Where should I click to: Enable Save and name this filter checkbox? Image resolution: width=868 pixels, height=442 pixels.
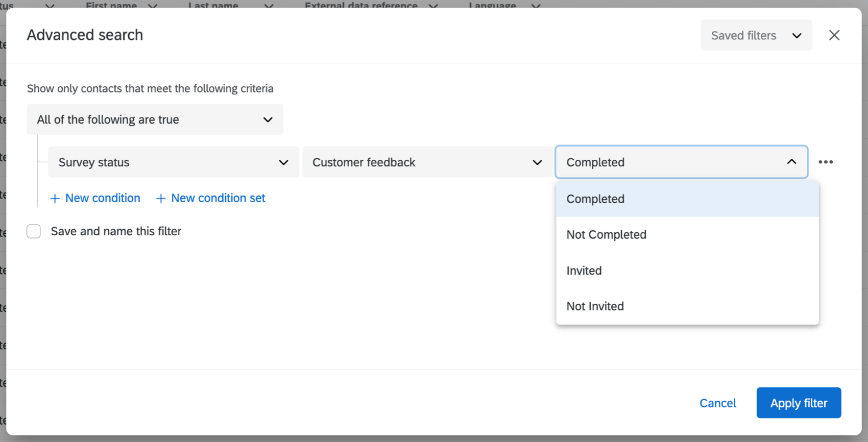(x=34, y=232)
